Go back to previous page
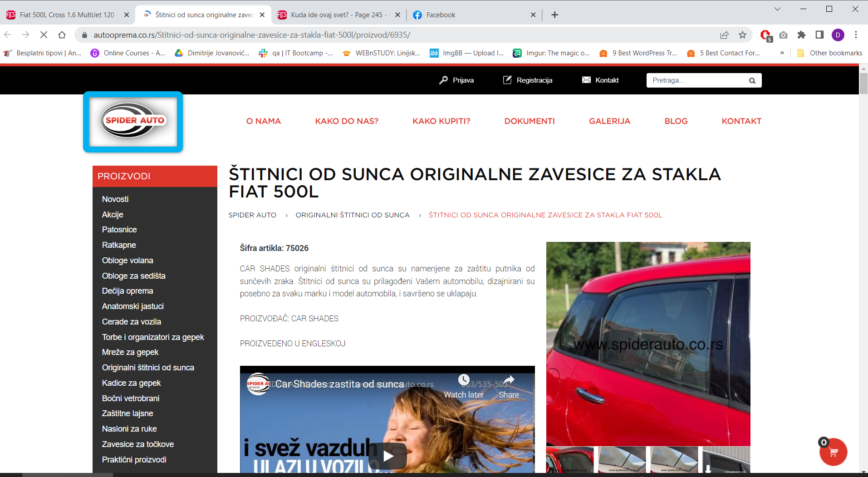The image size is (868, 477). 8,35
